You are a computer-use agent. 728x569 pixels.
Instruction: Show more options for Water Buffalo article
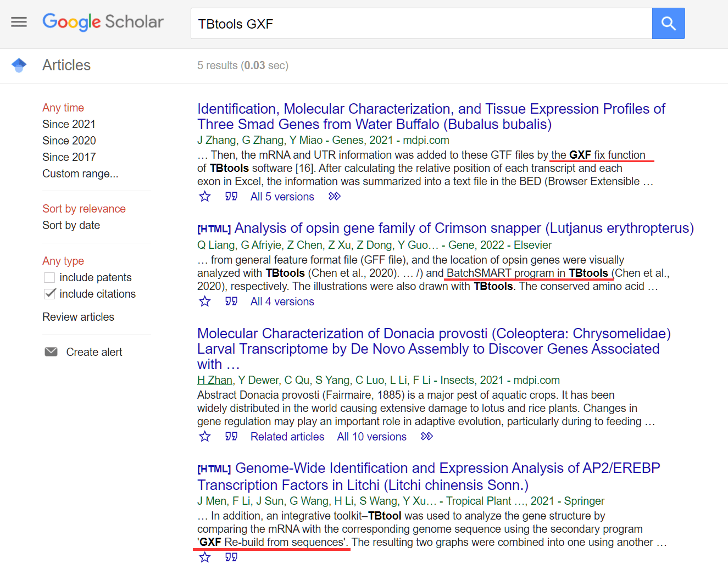coord(334,197)
